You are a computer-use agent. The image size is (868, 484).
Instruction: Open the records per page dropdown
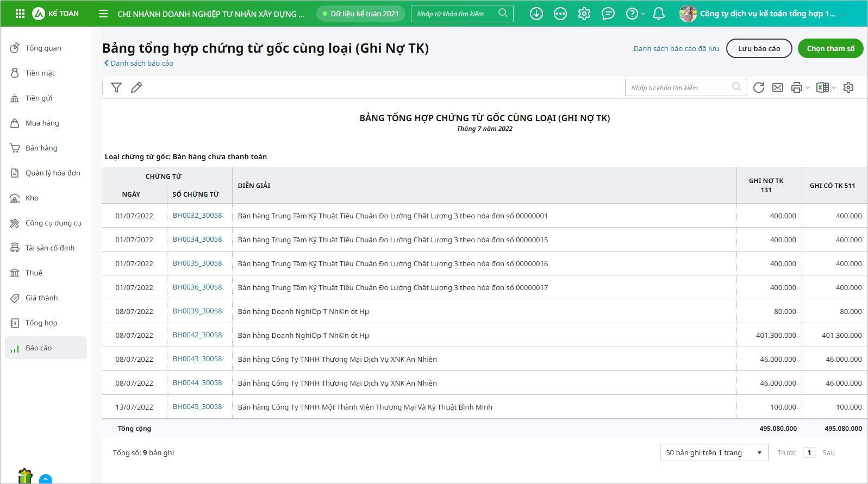(714, 452)
